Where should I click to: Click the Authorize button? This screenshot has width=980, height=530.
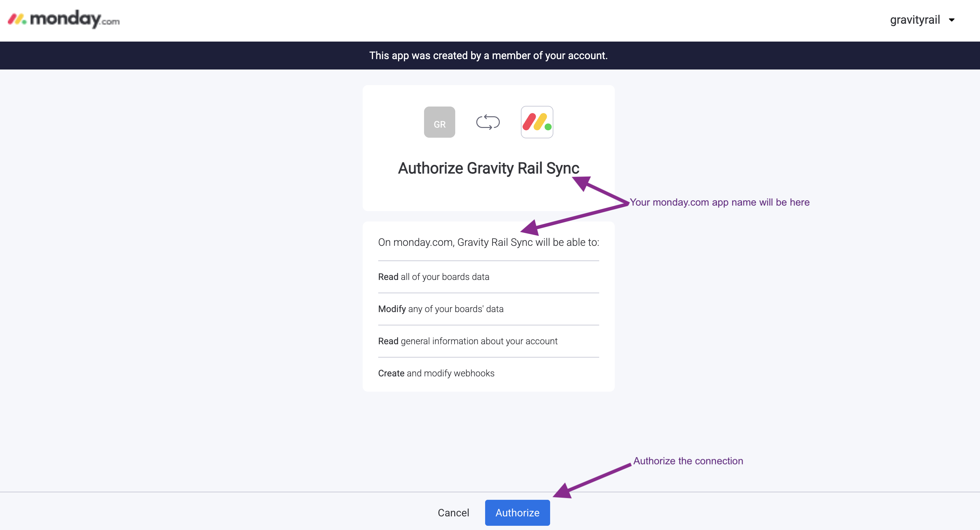click(517, 512)
